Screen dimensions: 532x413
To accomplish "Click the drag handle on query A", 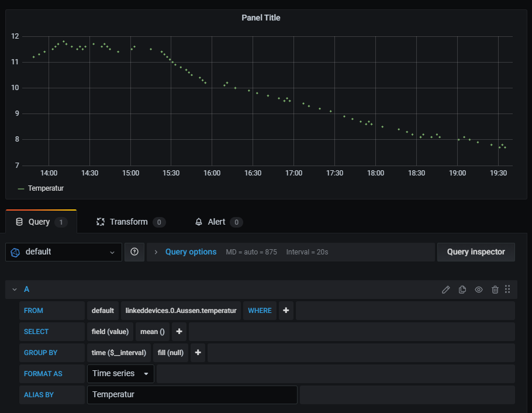I will [507, 290].
